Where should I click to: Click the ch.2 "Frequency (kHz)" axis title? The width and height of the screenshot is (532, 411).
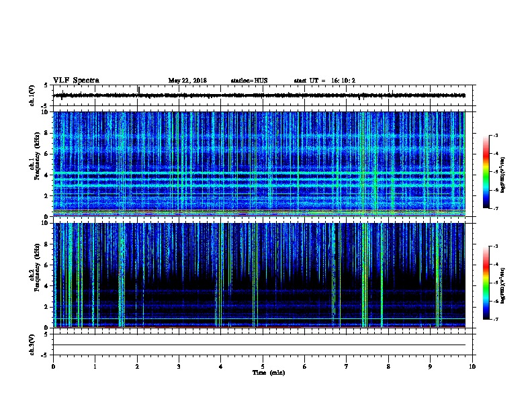37,267
